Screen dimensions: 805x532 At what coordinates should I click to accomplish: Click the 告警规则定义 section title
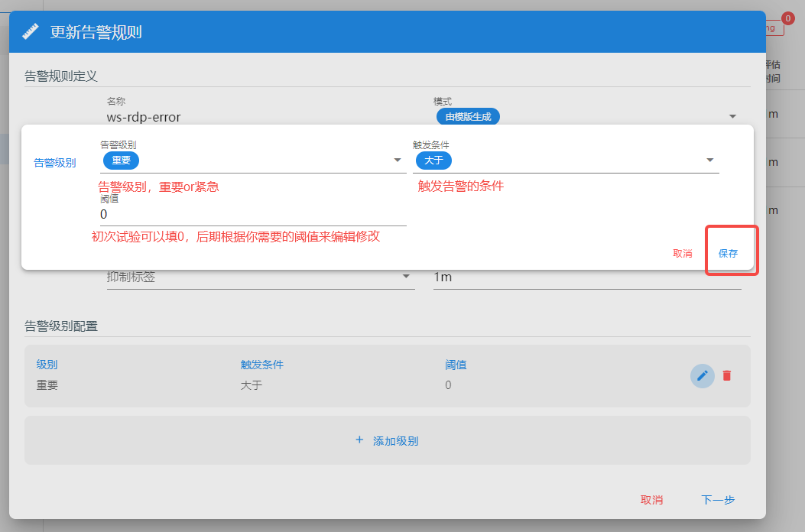[x=61, y=76]
